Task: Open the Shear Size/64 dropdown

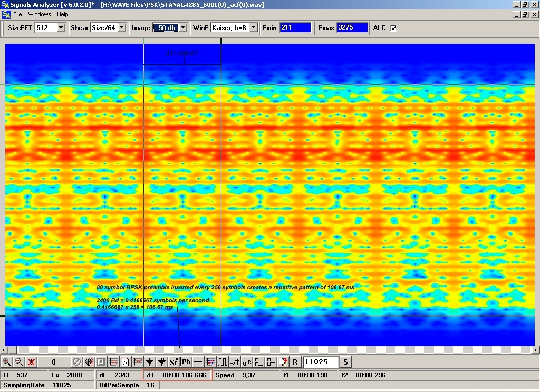Action: 122,28
